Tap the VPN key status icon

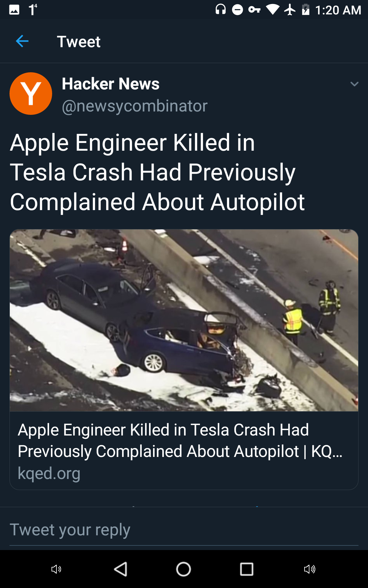pos(255,10)
